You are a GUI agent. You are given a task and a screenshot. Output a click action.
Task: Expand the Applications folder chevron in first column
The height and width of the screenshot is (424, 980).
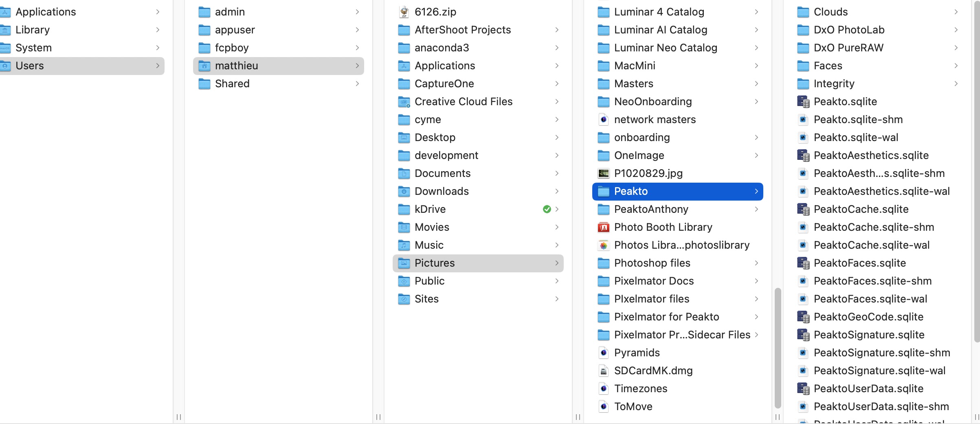[x=158, y=12]
